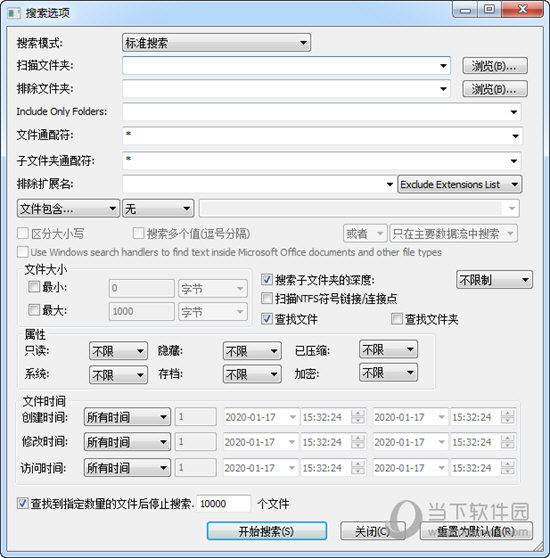Click the 关闭(C) button
550x558 pixels.
tap(372, 531)
